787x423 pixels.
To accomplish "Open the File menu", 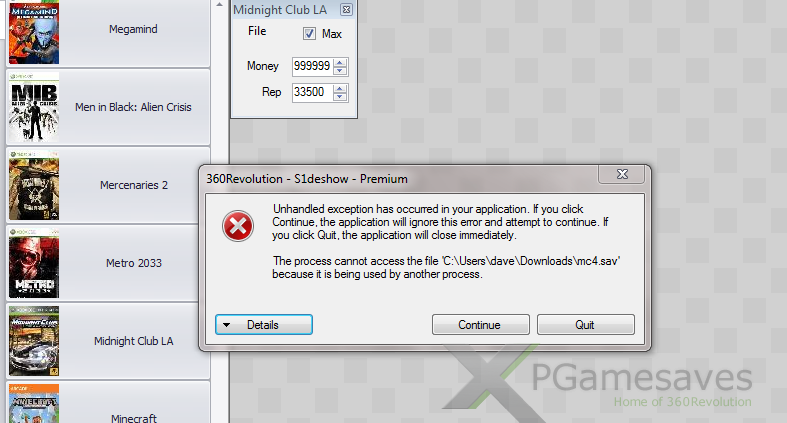I will 257,31.
